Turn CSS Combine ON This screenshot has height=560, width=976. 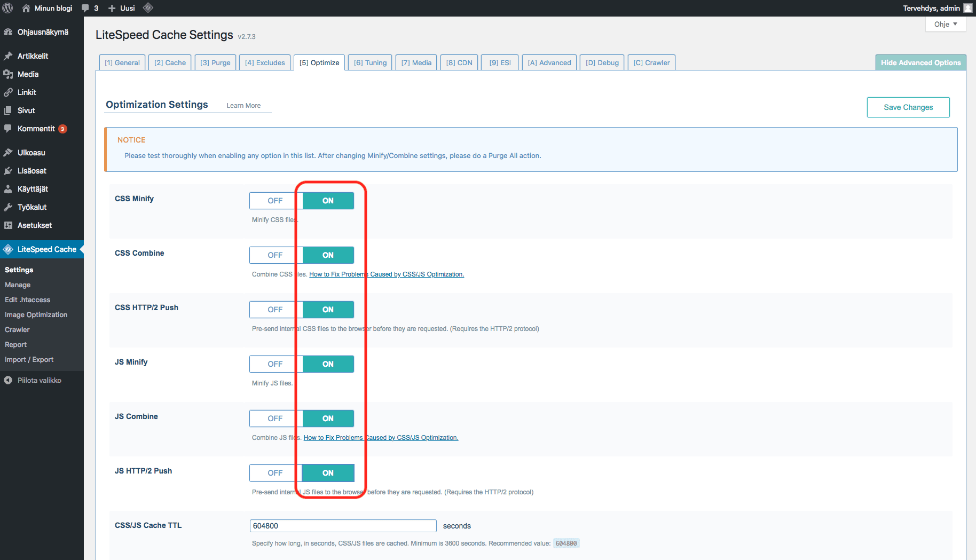(328, 255)
